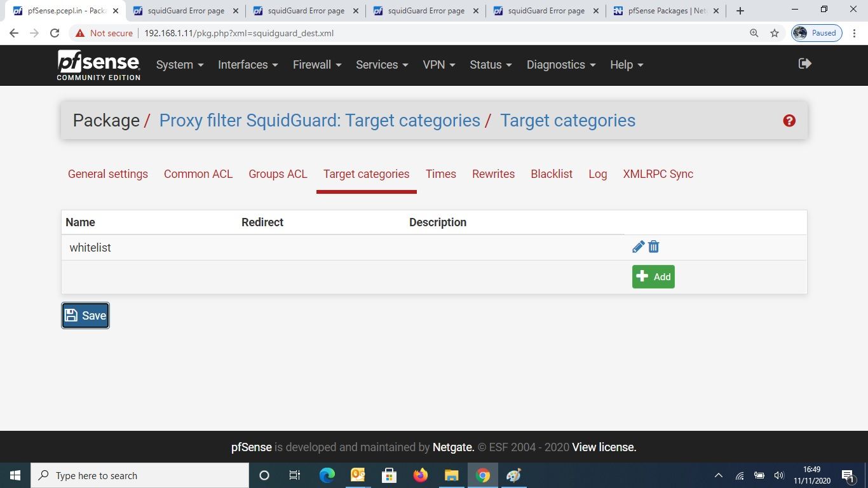Switch to Rewrites tab
The height and width of the screenshot is (488, 868).
(x=493, y=174)
